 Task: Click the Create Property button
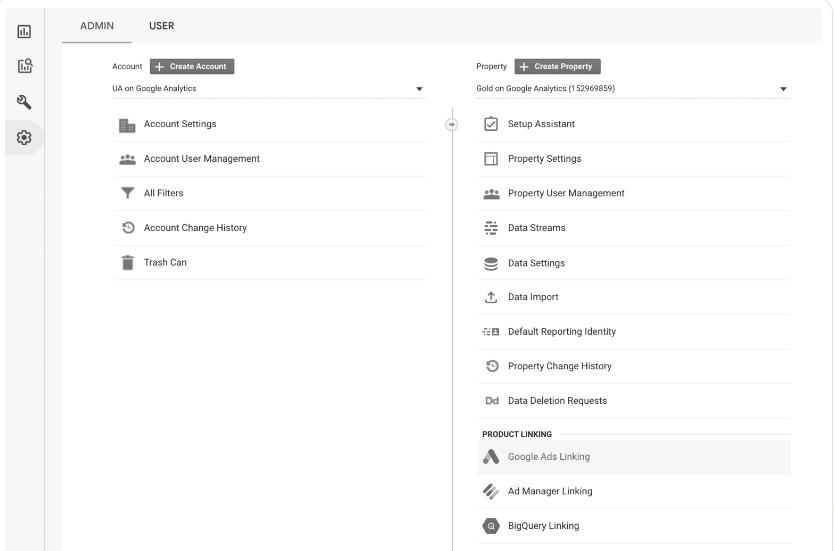pos(558,67)
